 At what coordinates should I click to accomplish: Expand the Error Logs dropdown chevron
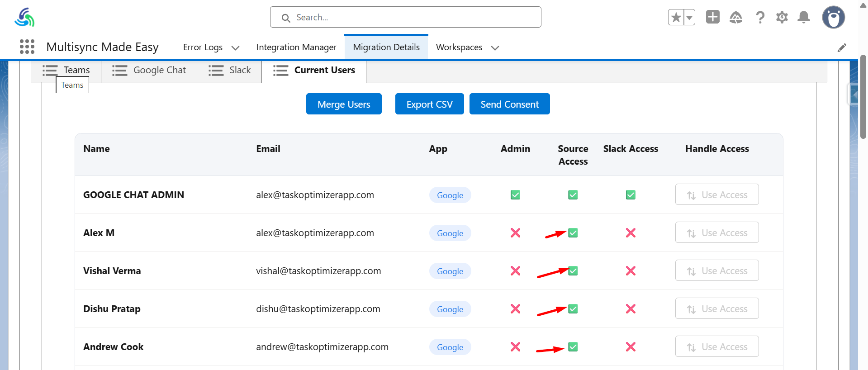pos(235,47)
